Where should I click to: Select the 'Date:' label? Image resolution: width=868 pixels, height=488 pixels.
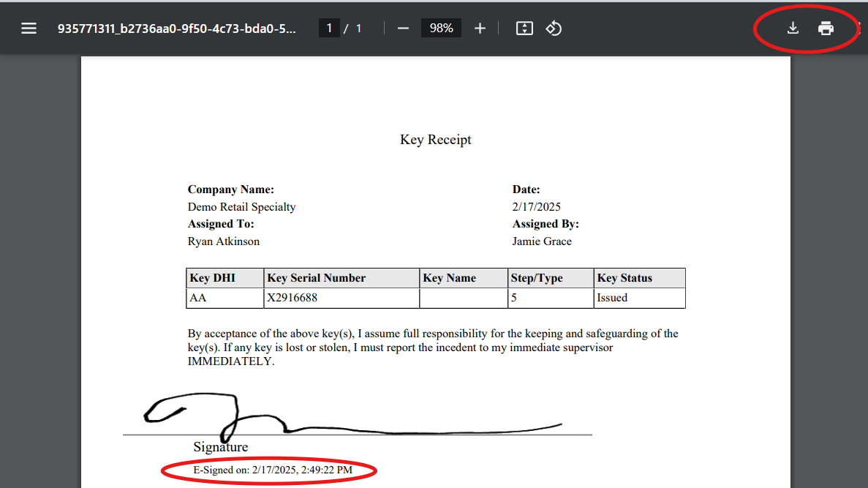[526, 189]
